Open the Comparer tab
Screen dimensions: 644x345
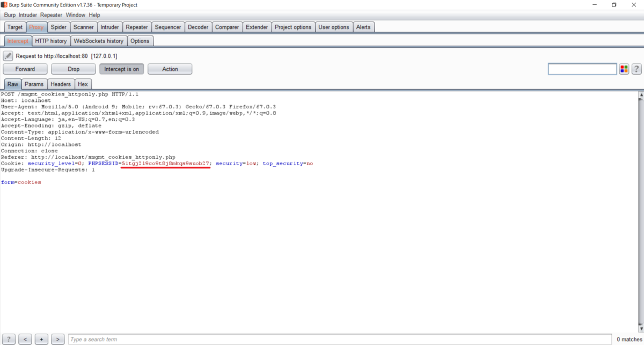click(227, 27)
